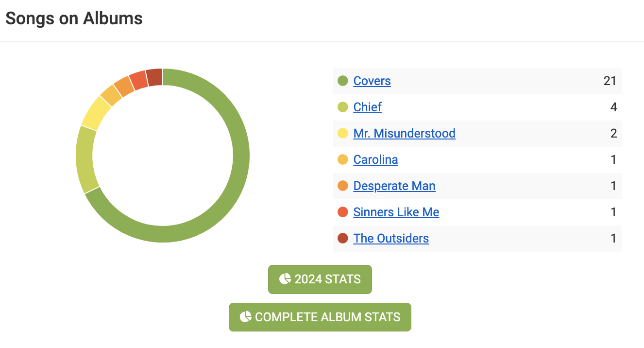This screenshot has width=644, height=348.
Task: Open COMPLETE ALBUM STATS
Action: click(320, 317)
